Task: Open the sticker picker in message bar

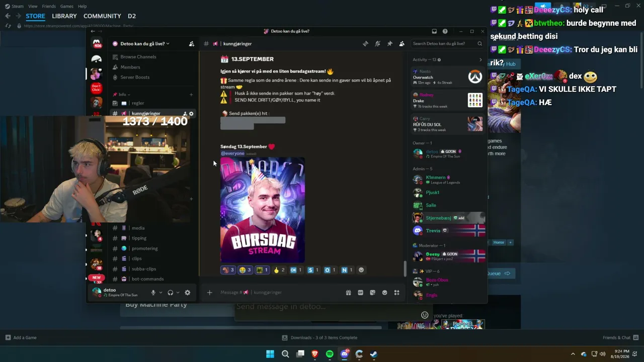Action: [x=372, y=293]
